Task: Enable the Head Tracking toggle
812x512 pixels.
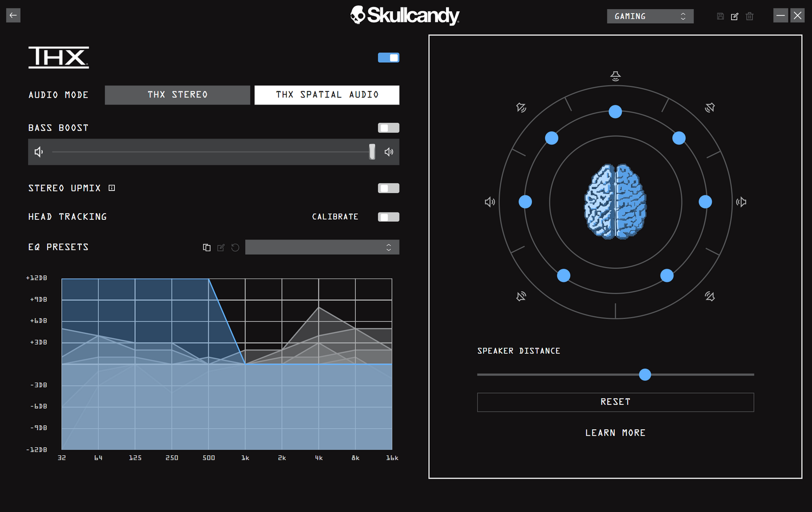Action: pos(388,216)
